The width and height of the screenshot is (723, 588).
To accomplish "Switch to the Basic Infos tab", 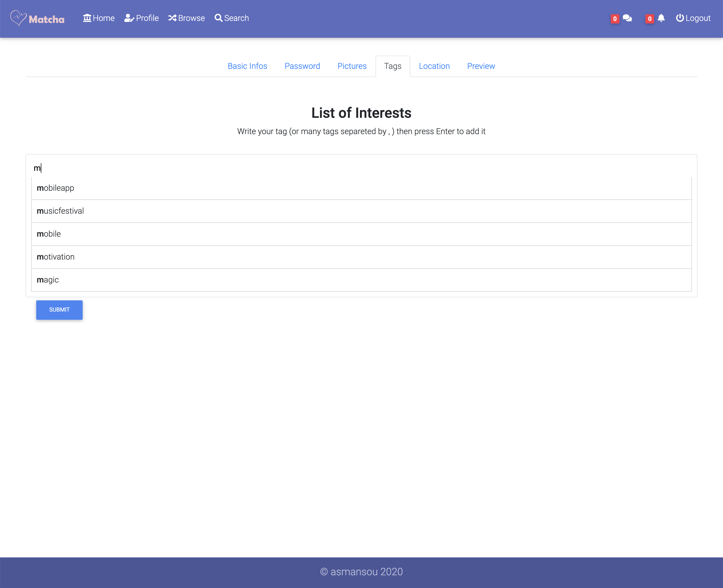I will click(247, 66).
